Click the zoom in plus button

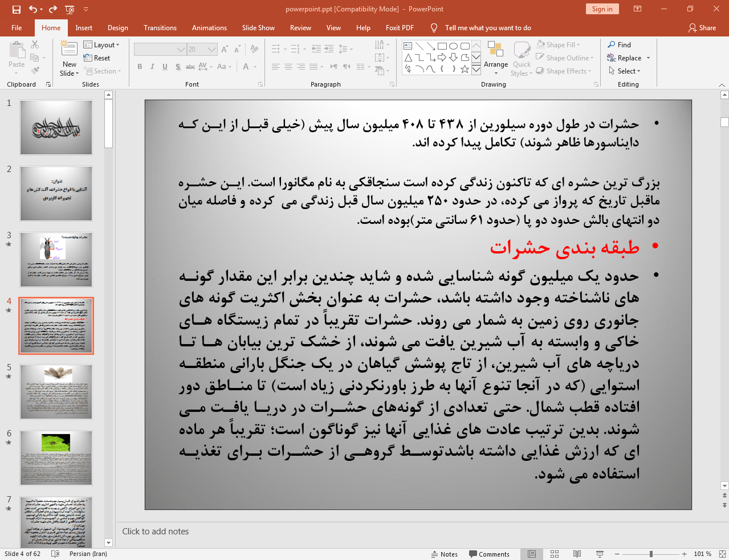684,554
